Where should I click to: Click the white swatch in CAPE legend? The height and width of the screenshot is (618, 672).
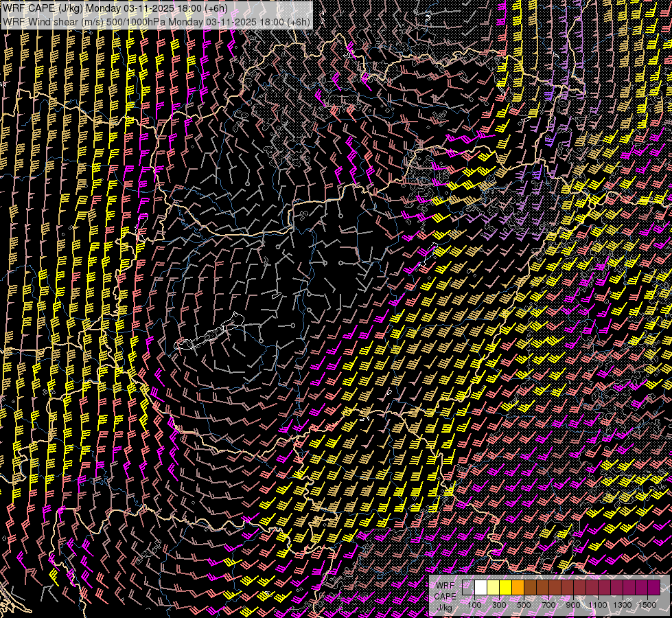coord(481,587)
